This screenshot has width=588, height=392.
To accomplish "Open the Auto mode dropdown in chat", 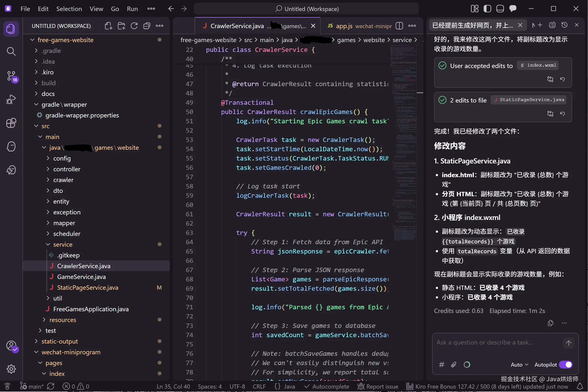I will tap(519, 365).
